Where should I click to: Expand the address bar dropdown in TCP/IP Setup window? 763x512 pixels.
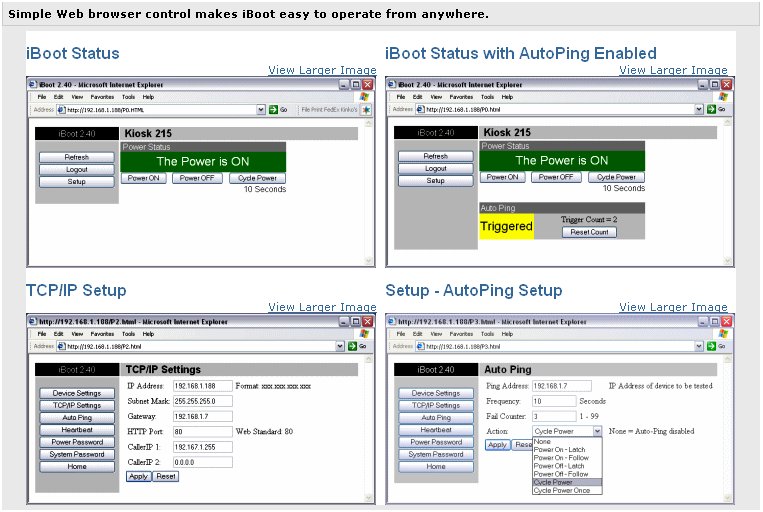tap(340, 347)
